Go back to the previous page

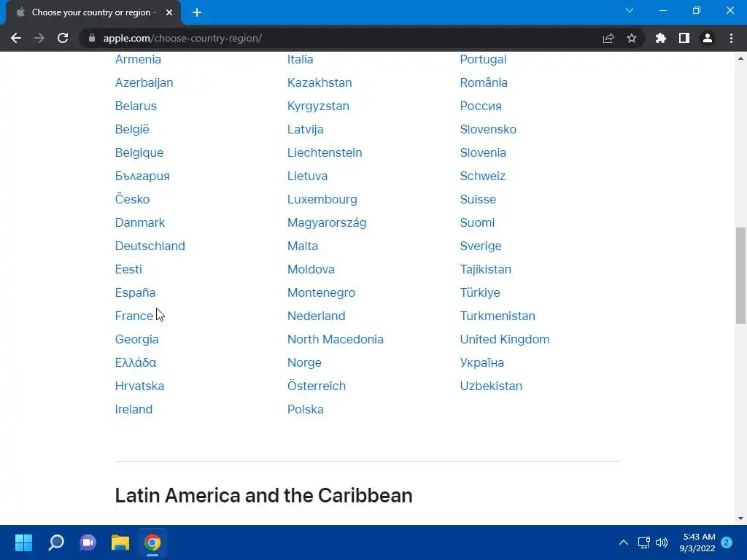tap(16, 38)
